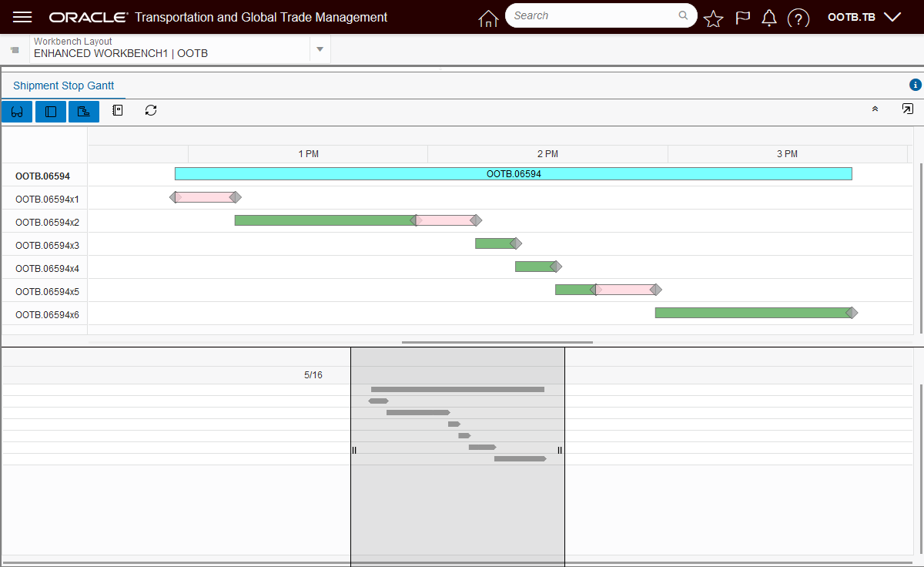Click the blue info icon

pyautogui.click(x=916, y=85)
